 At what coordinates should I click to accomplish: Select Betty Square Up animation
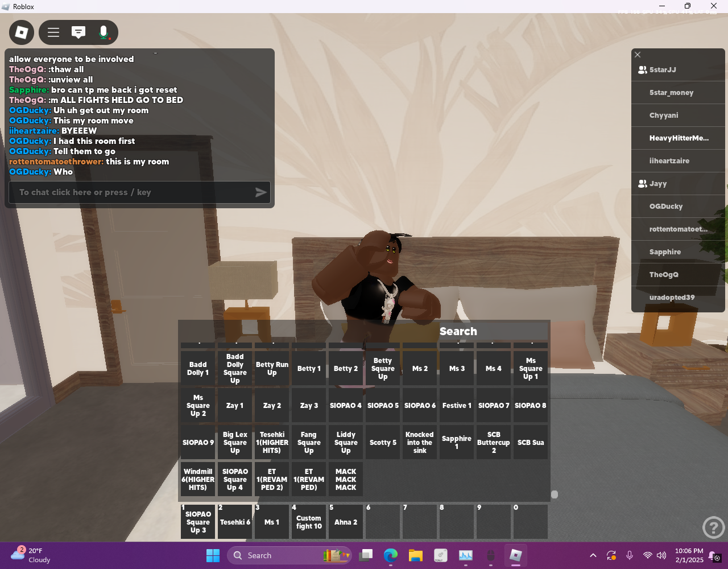[383, 369]
